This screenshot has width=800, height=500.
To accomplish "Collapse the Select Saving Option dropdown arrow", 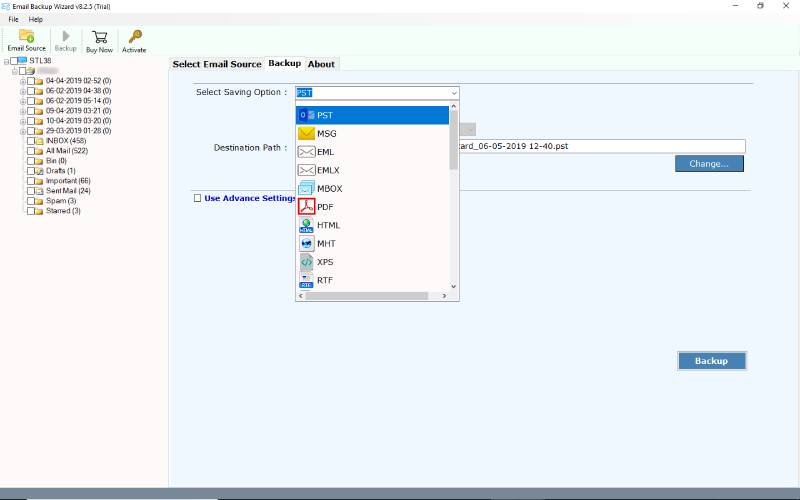I will click(x=454, y=93).
